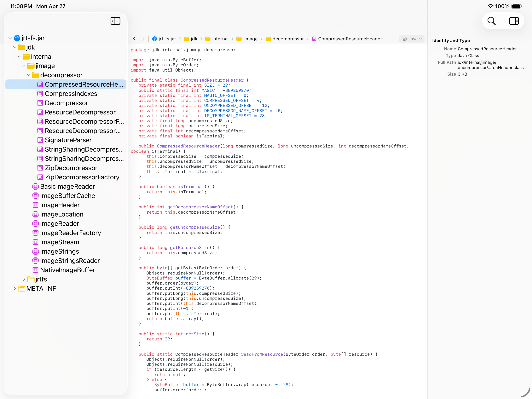Click the jrtfs folder icon
Image resolution: width=532 pixels, height=399 pixels.
tap(31, 279)
